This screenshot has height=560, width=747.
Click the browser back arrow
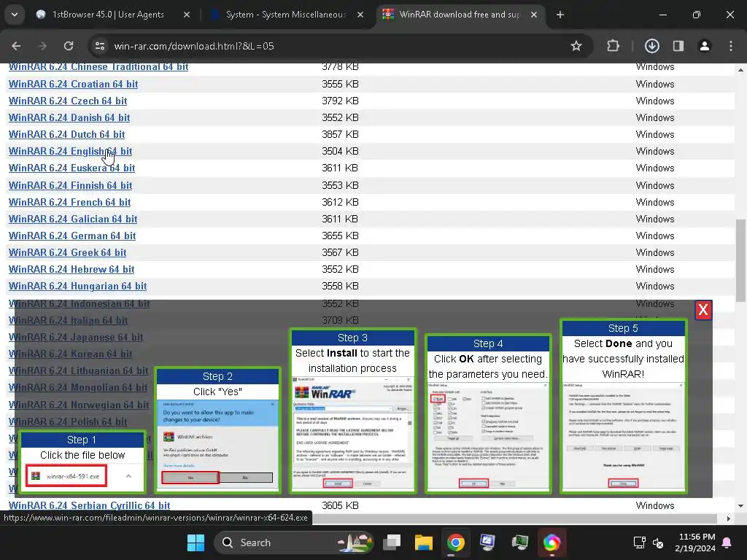[x=16, y=46]
